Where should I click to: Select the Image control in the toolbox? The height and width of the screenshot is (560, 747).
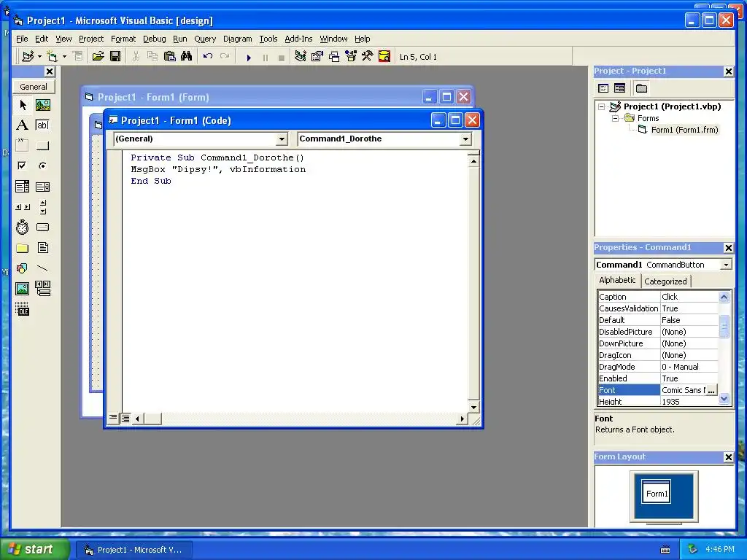(x=23, y=289)
